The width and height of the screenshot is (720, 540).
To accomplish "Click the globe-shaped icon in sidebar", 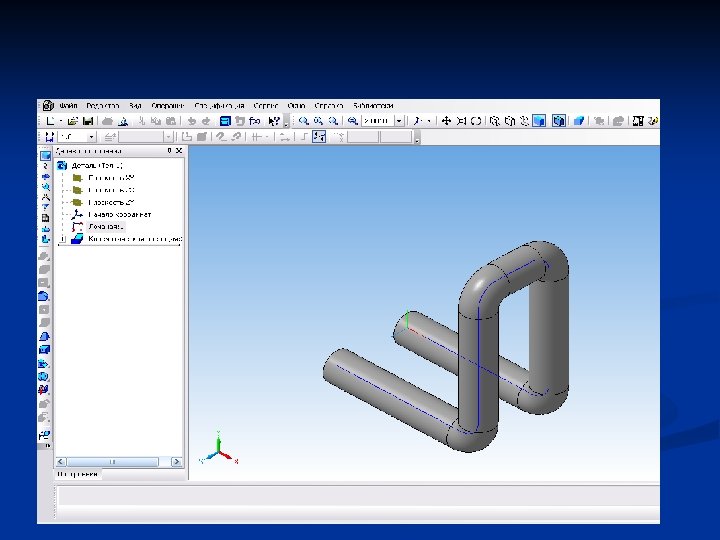I will [44, 377].
